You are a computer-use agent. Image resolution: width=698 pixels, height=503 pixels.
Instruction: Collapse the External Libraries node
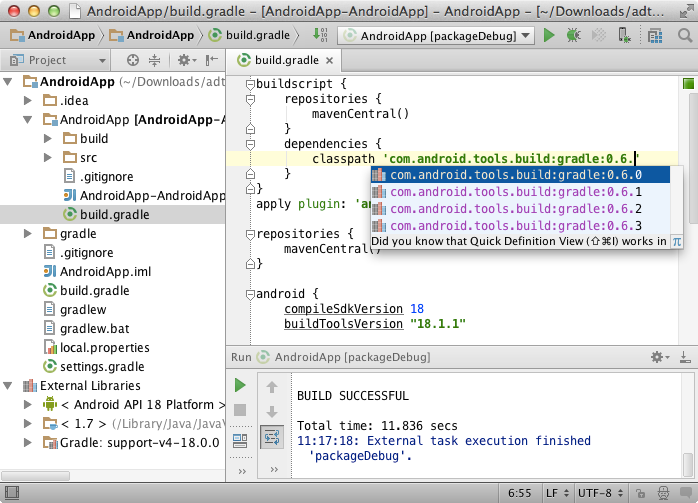pos(9,386)
